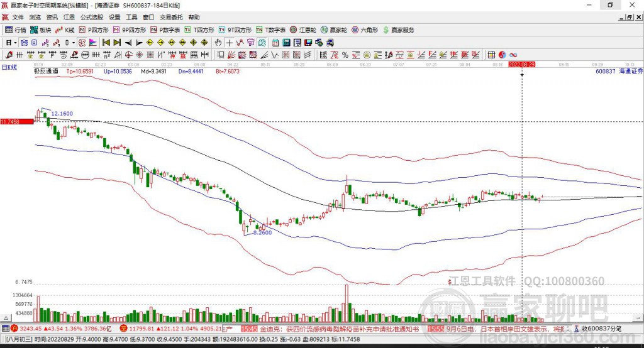Open the P四方形 tool
The image size is (644, 348).
tap(94, 30)
